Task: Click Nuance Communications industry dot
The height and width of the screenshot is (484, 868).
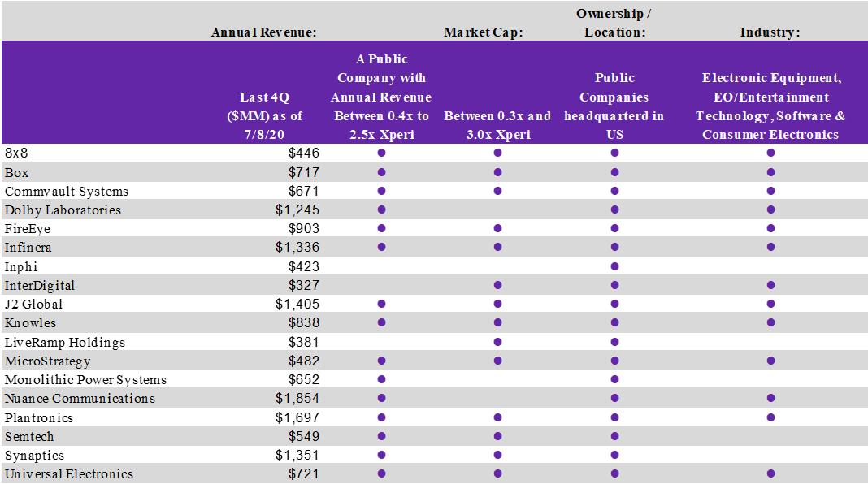Action: point(770,398)
